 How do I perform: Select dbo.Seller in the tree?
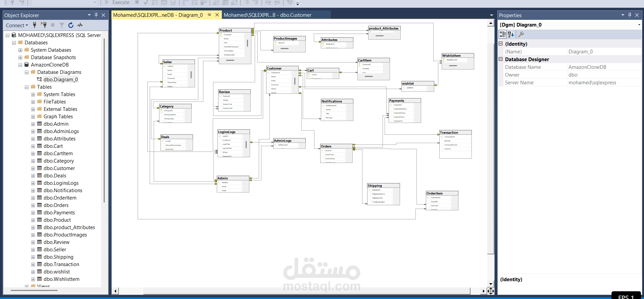[55, 249]
